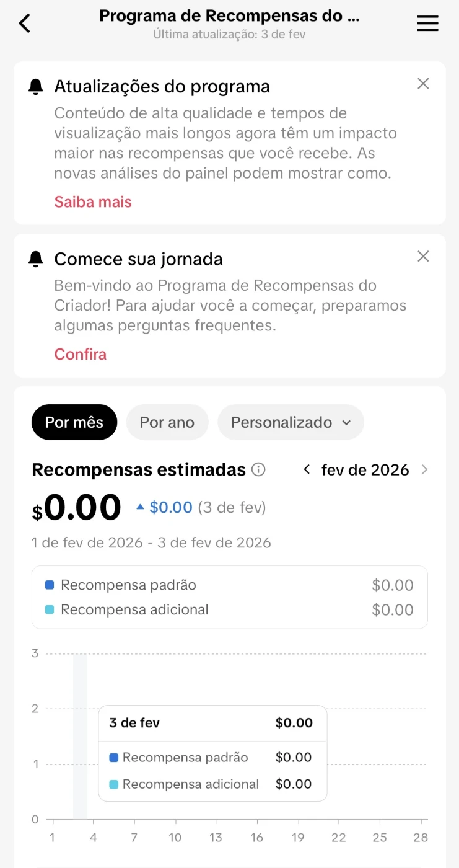Viewport: 459px width, 868px height.
Task: Click the $0.00 (3 de fev) change indicator
Action: [201, 508]
